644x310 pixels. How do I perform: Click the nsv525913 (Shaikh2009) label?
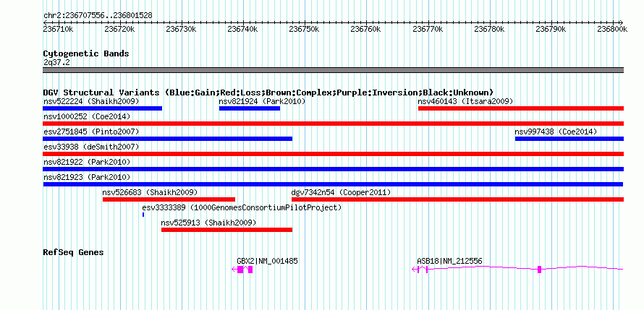point(208,223)
